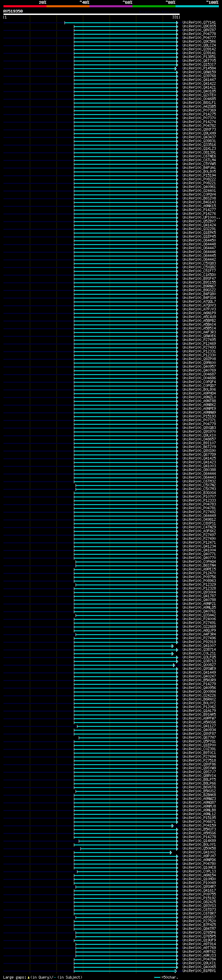Click the cyan alignment bar for UniRef100_Q41127
The height and width of the screenshot is (980, 222).
tap(128, 726)
